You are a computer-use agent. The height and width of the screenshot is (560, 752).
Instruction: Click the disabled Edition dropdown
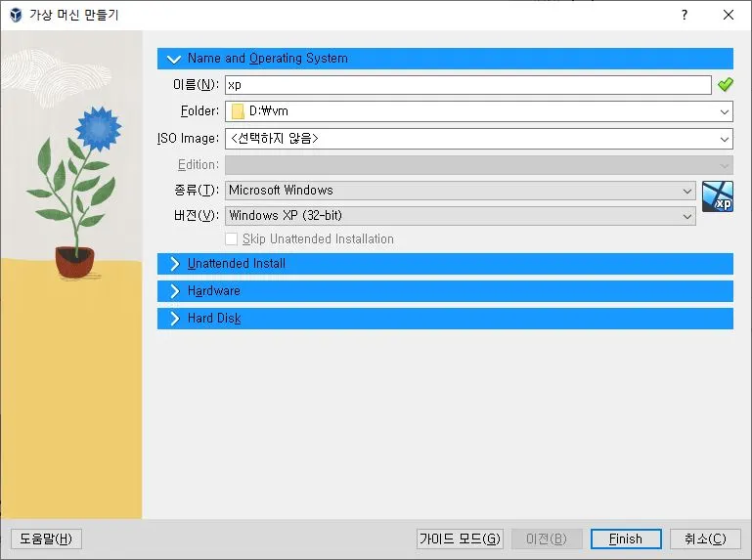[x=478, y=165]
